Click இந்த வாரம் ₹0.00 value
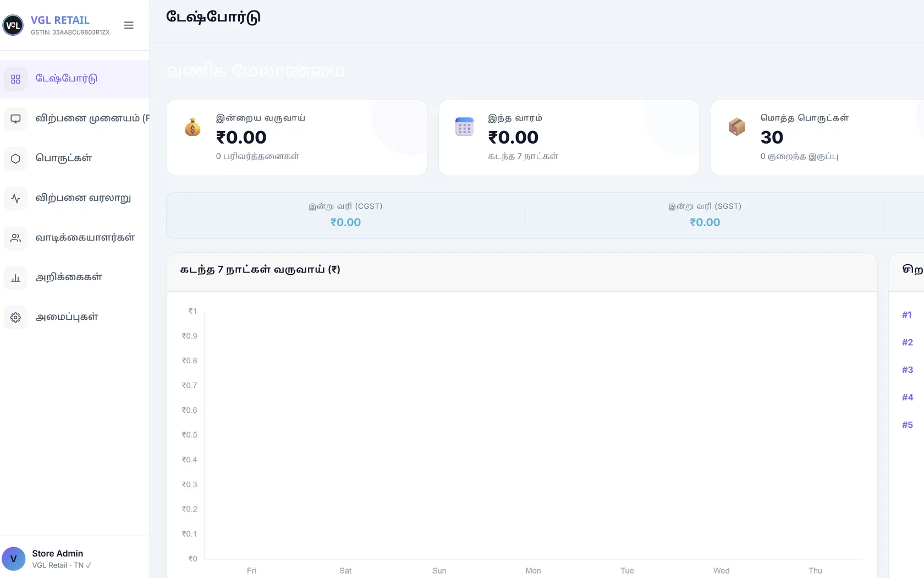 click(x=513, y=137)
